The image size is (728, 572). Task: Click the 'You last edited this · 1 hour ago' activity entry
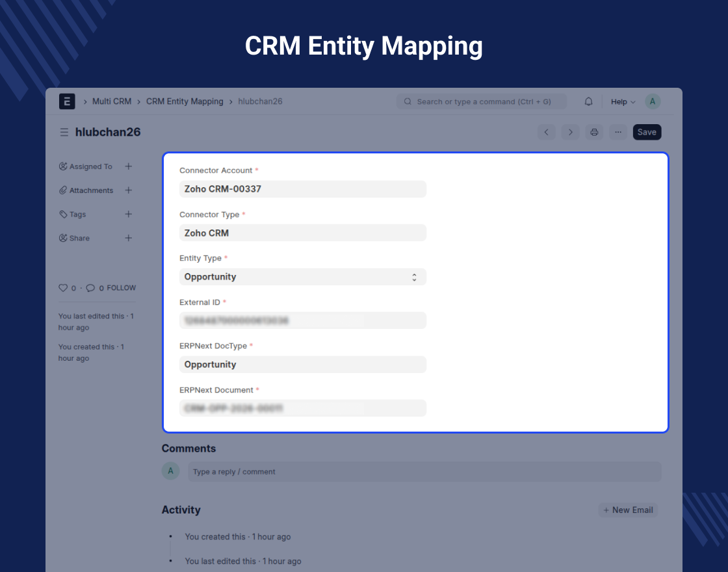coord(243,562)
